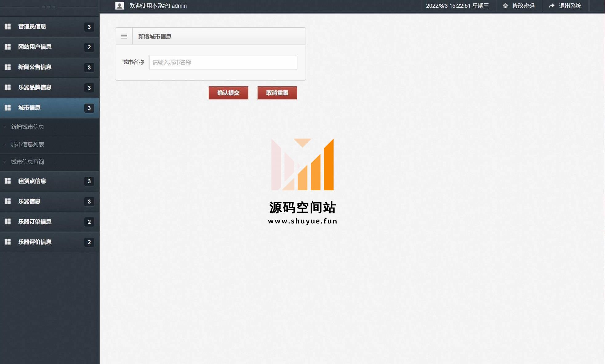Expand the 新闻公告信息 menu section

pos(49,67)
